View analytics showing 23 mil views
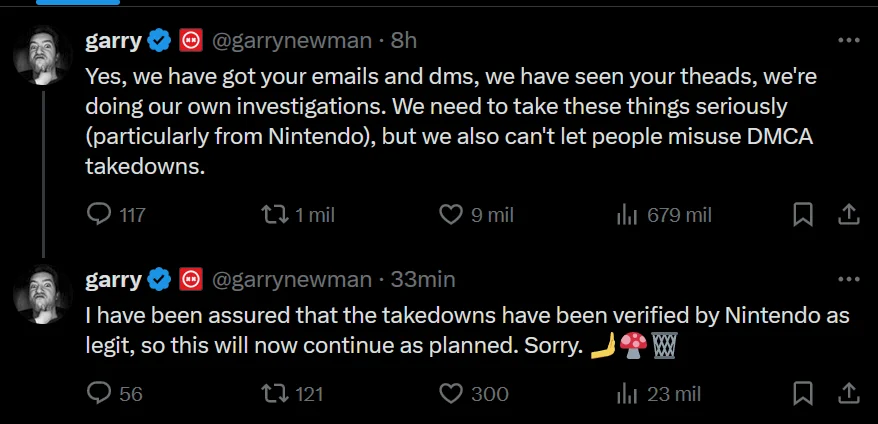The height and width of the screenshot is (424, 878). point(628,393)
